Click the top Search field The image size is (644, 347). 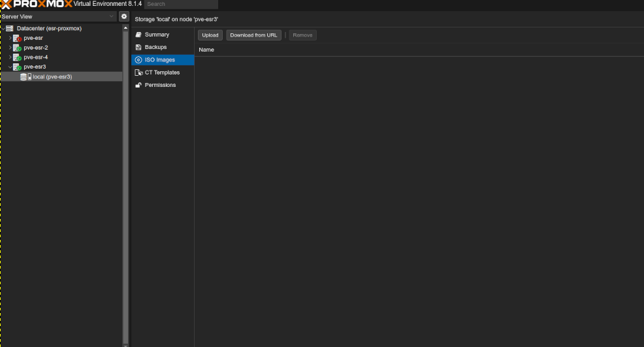(x=180, y=4)
